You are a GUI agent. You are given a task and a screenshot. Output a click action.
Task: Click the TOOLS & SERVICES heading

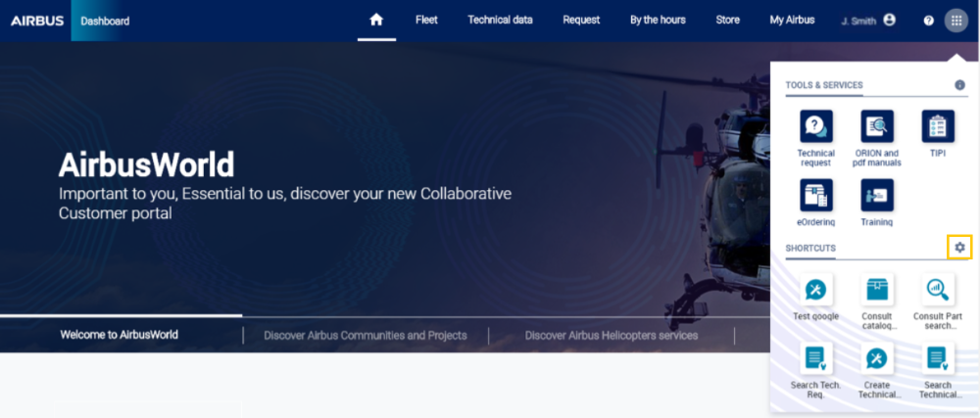pyautogui.click(x=824, y=85)
